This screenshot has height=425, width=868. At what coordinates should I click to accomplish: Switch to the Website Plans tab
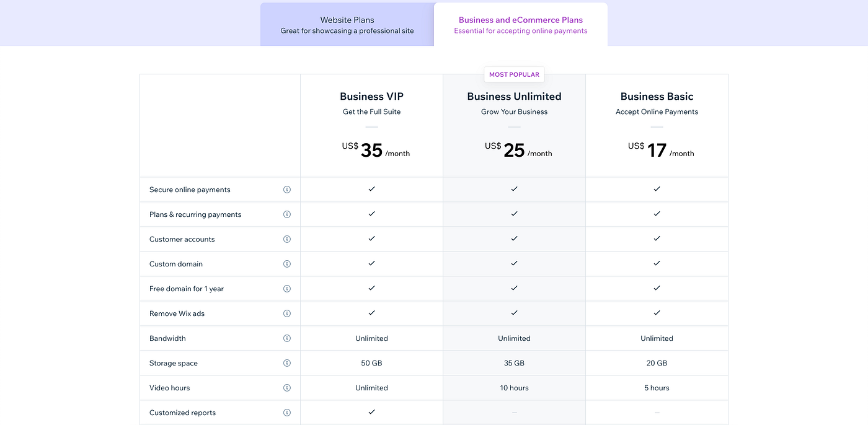click(347, 25)
